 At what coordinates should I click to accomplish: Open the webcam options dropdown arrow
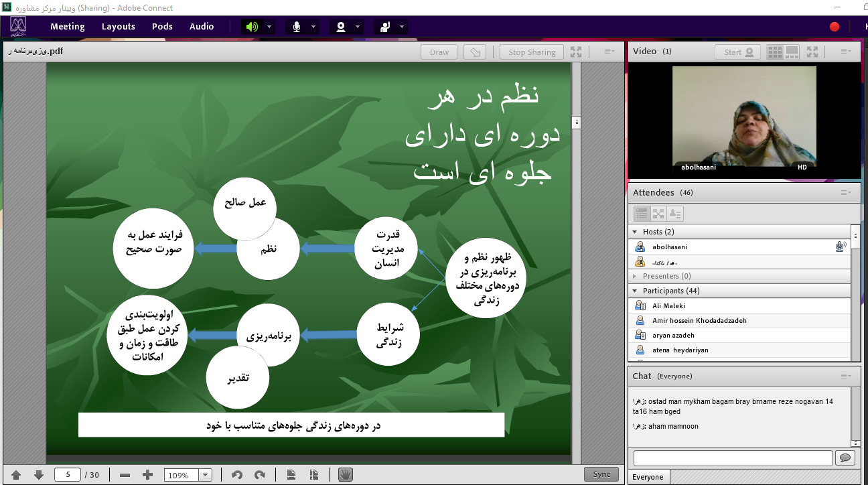coord(358,27)
